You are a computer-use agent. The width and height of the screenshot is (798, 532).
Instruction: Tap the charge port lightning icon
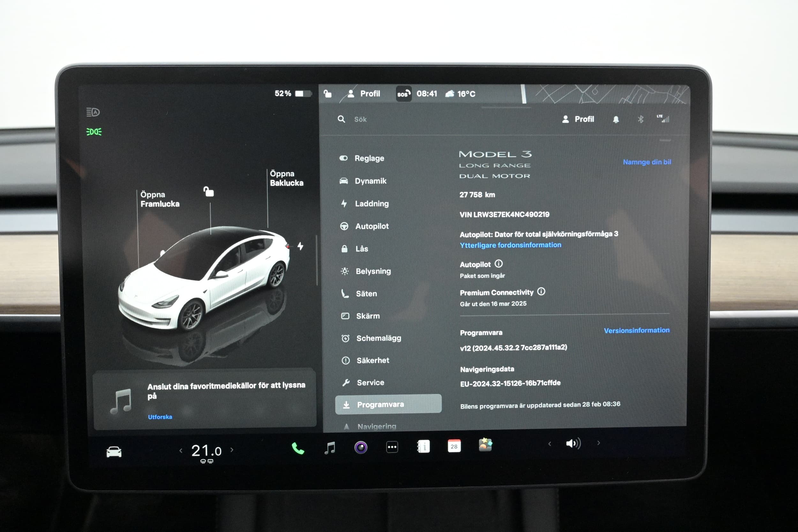(x=300, y=246)
